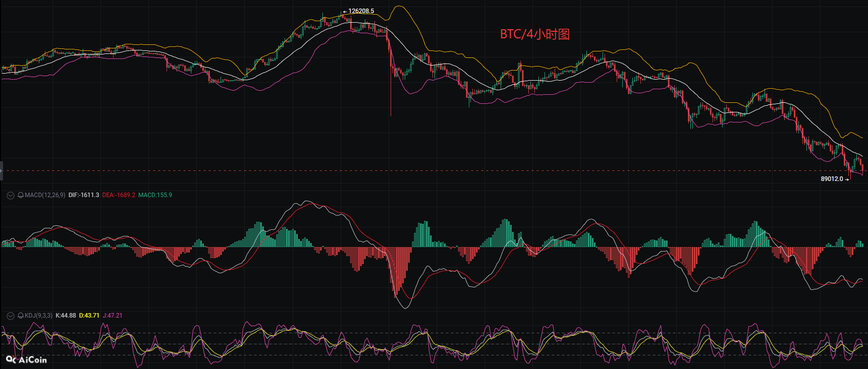Open KDJ(9,3,3) indicator settings label
The height and width of the screenshot is (369, 868).
(38, 316)
